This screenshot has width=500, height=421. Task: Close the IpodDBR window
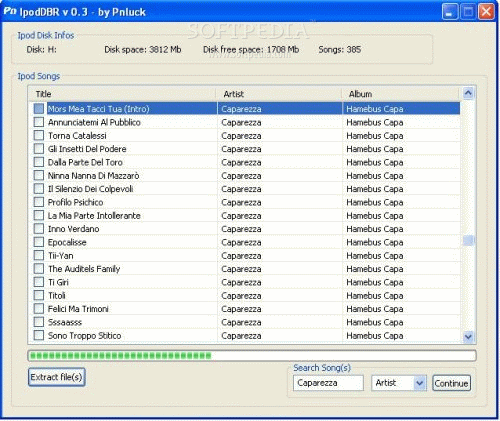486,12
